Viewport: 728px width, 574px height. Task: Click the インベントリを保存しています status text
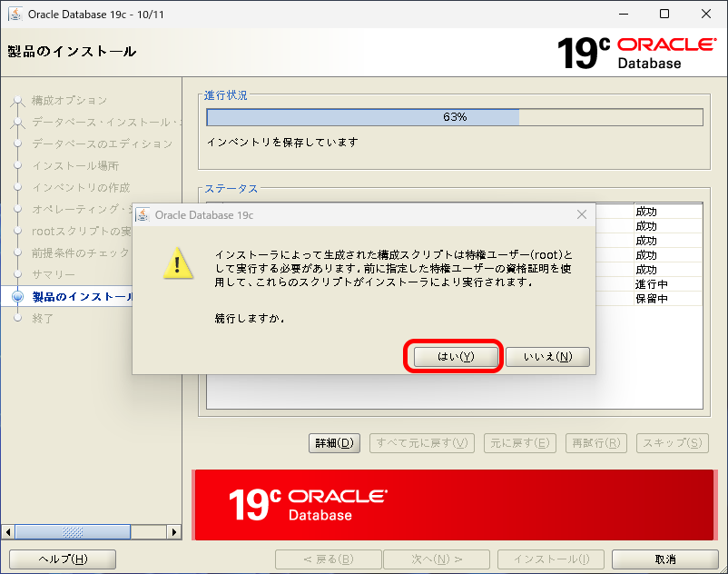coord(282,142)
